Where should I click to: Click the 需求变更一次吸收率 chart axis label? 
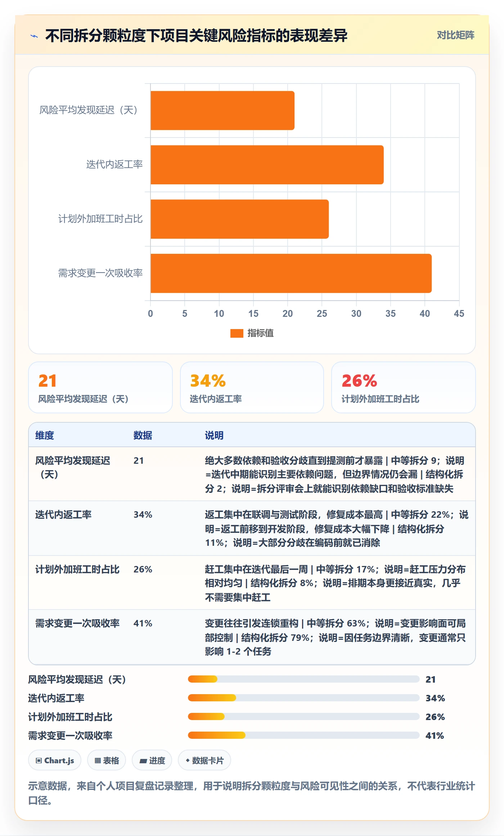100,273
